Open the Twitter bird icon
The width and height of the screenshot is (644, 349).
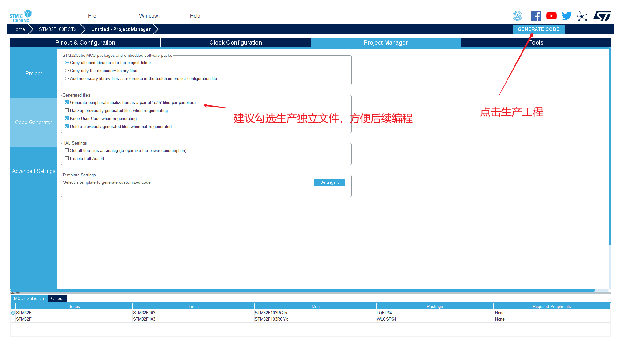tap(566, 16)
